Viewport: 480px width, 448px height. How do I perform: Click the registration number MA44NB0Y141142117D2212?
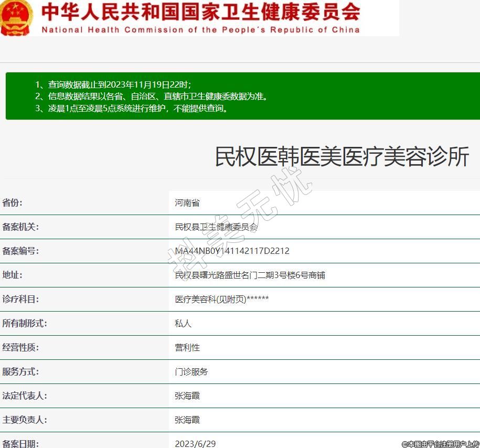pyautogui.click(x=232, y=251)
